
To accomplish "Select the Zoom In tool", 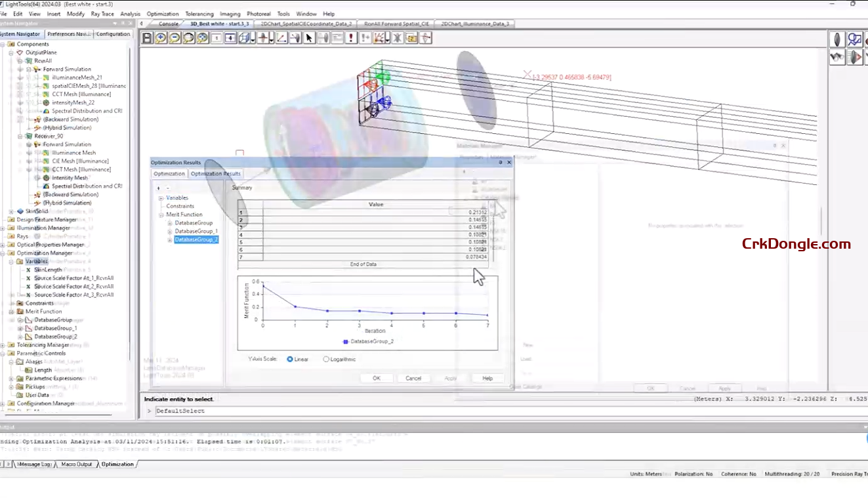I will 159,37.
